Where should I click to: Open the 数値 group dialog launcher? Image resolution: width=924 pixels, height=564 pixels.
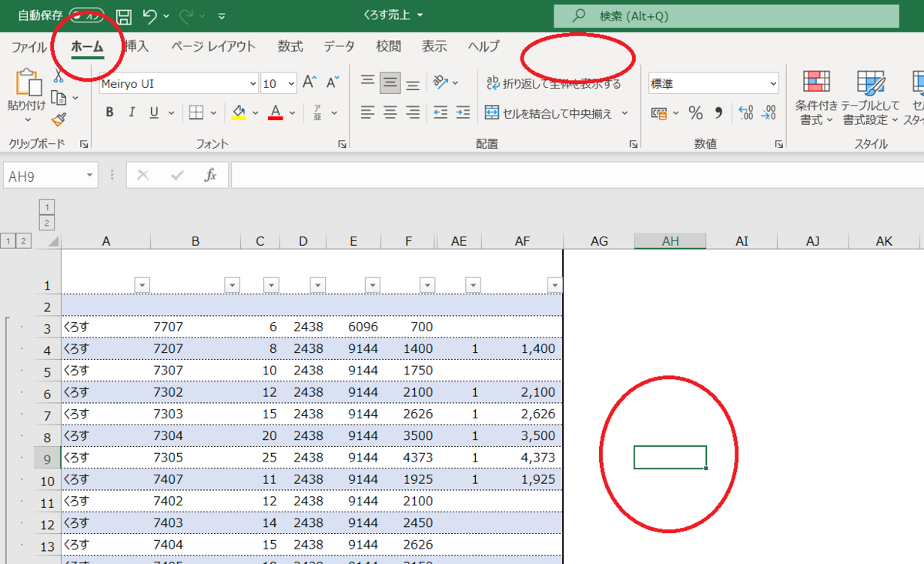pos(779,144)
